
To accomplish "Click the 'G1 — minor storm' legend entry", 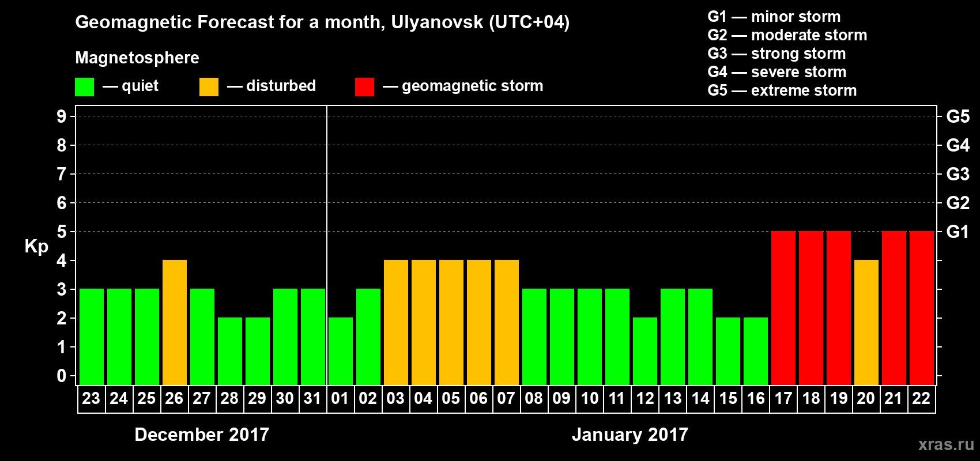I will (774, 17).
